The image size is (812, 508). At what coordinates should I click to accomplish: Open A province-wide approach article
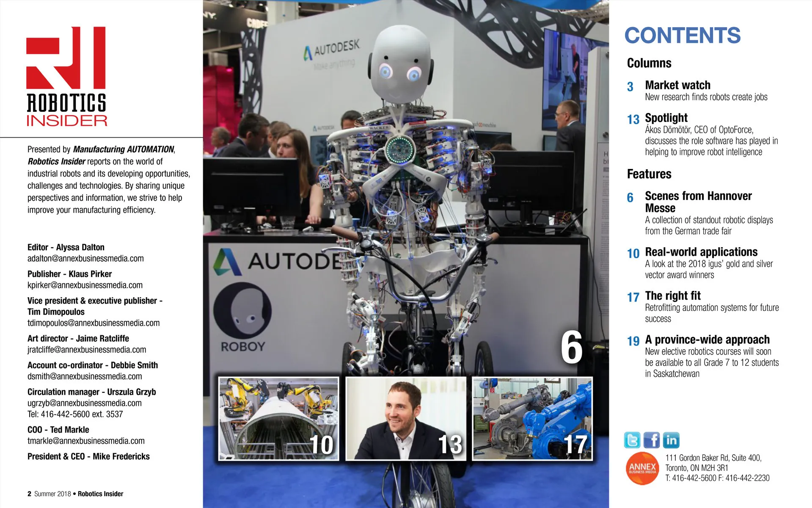click(x=707, y=340)
